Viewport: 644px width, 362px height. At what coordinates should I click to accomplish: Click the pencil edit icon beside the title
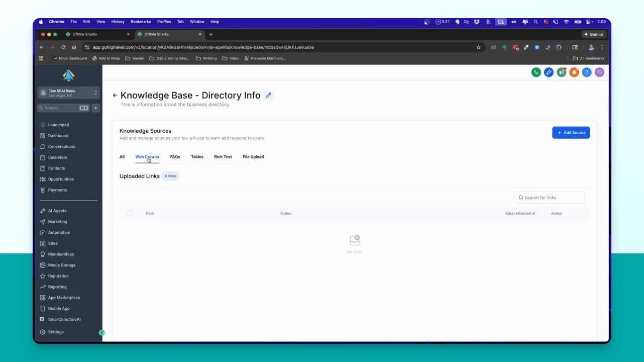coord(269,95)
